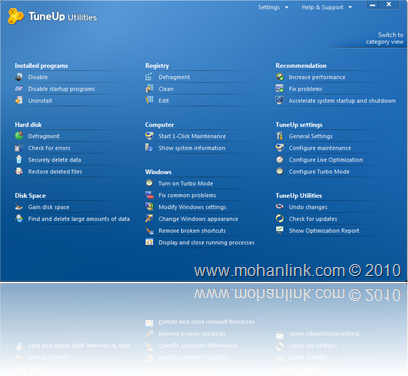The image size is (408, 376).
Task: Click the Registry Defragment icon
Action: point(149,77)
